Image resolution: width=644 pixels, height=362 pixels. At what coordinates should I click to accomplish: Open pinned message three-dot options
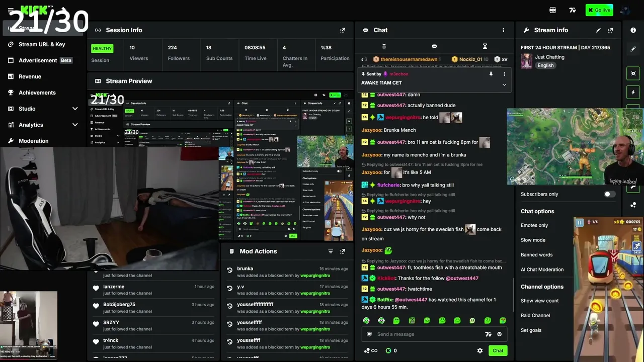(504, 74)
